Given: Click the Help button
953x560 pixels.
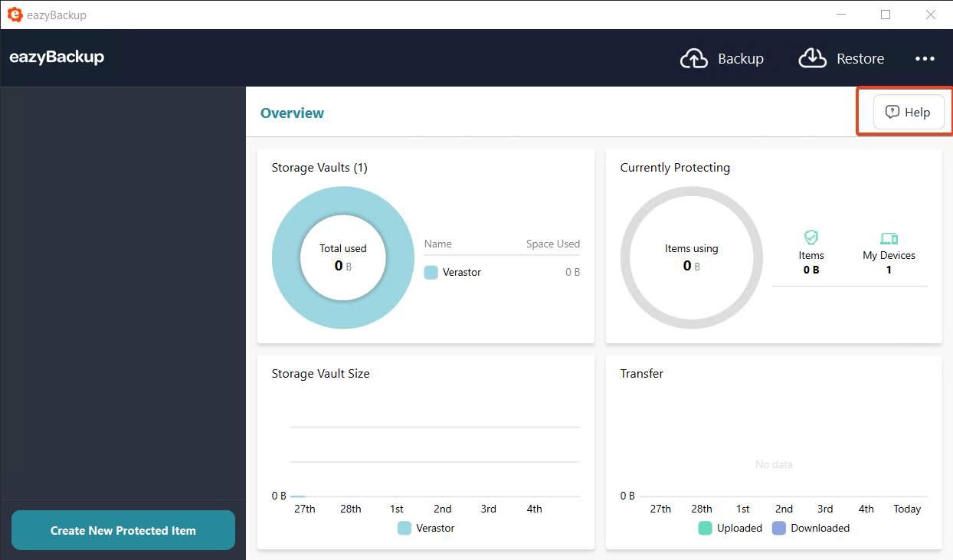Looking at the screenshot, I should click(909, 113).
